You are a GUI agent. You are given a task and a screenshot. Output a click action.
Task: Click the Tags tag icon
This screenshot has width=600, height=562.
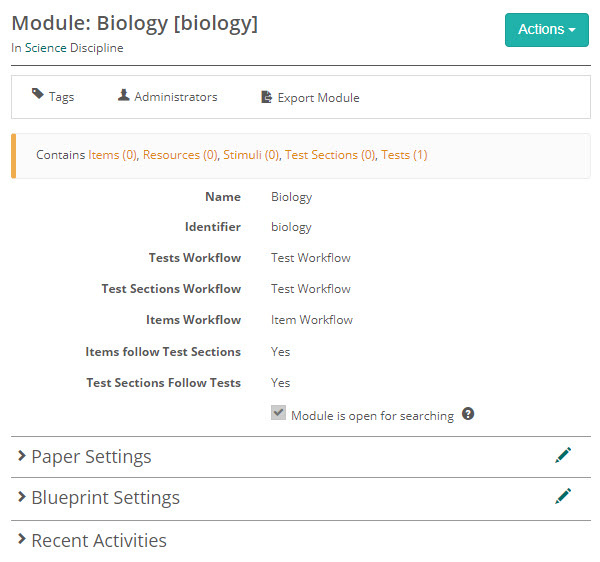pos(37,95)
